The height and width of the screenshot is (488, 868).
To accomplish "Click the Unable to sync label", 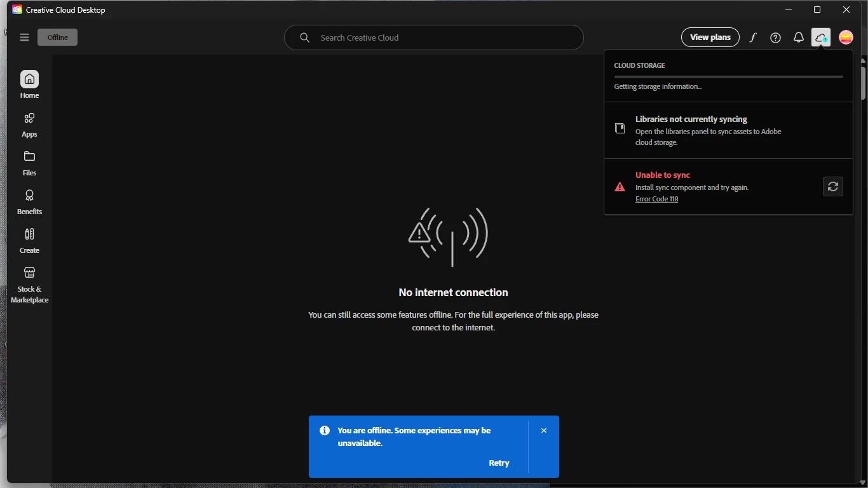I will click(x=663, y=175).
